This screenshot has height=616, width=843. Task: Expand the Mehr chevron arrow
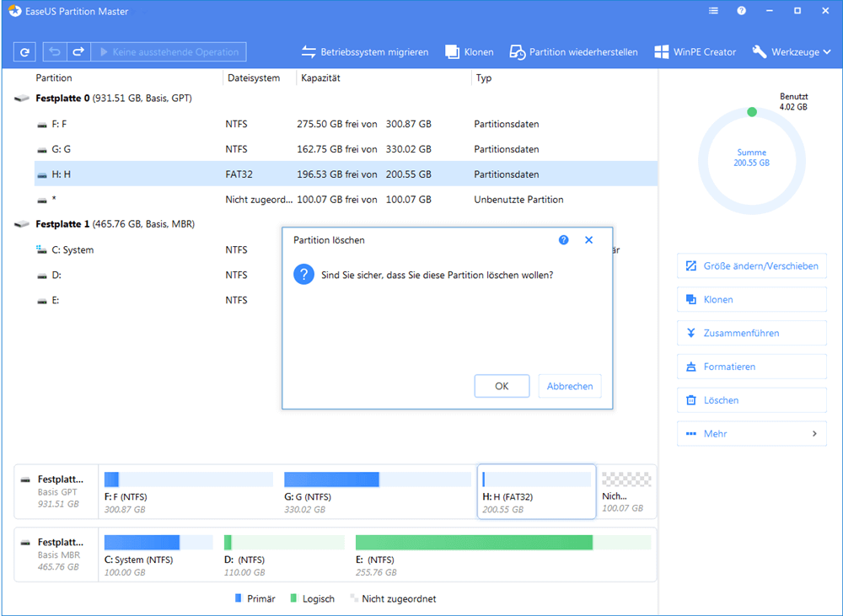814,434
